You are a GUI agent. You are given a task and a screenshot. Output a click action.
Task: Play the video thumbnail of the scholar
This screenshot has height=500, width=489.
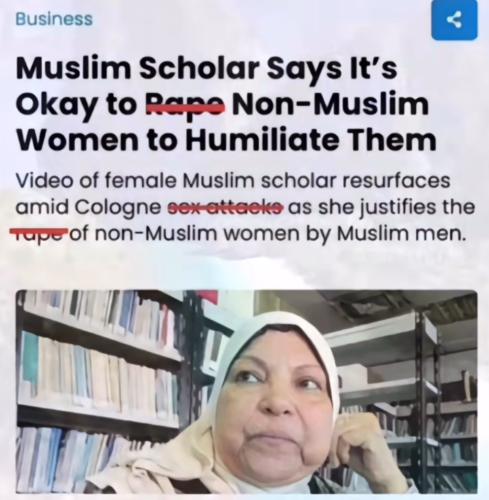click(x=247, y=392)
